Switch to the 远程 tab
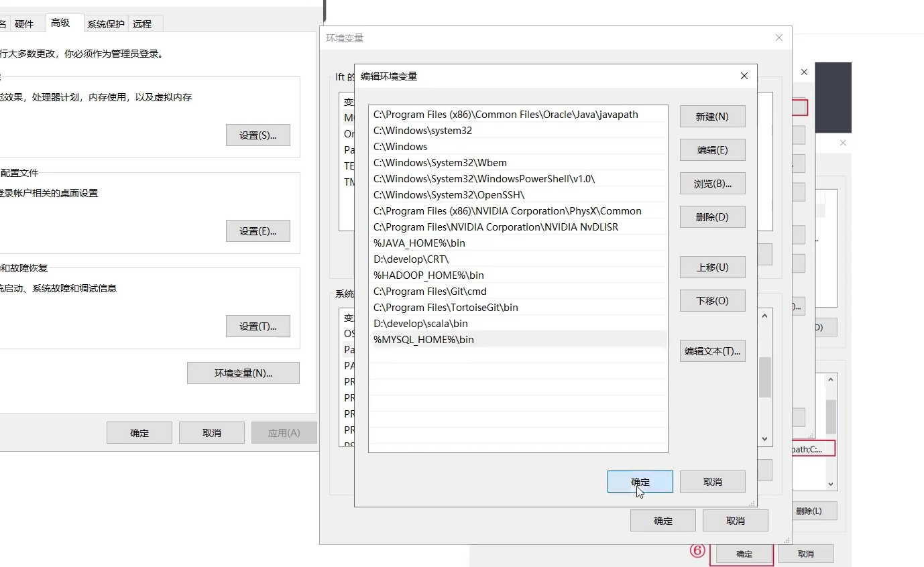This screenshot has width=924, height=567. 142,23
